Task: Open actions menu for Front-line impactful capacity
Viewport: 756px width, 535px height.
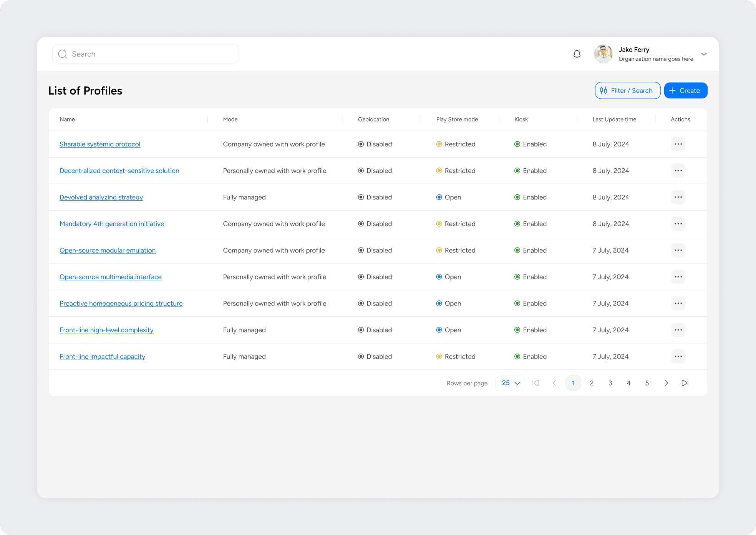Action: click(678, 356)
